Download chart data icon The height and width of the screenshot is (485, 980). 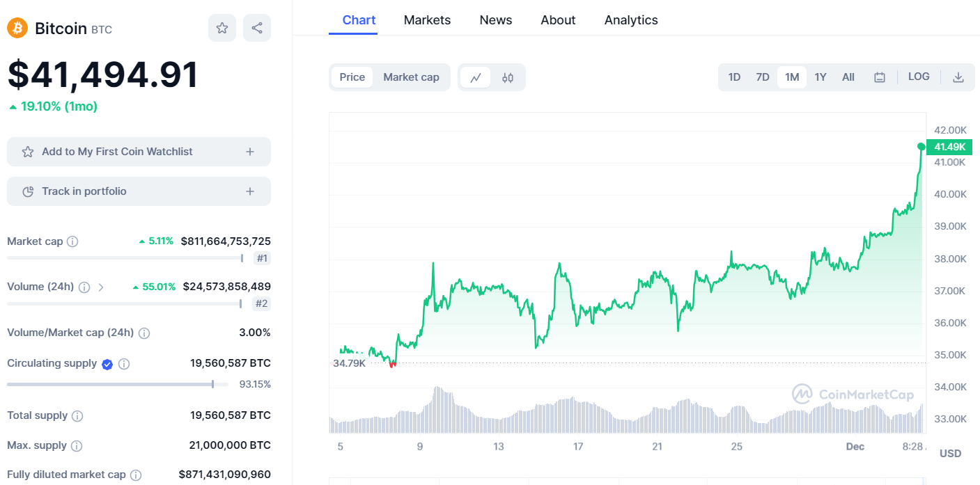tap(958, 77)
